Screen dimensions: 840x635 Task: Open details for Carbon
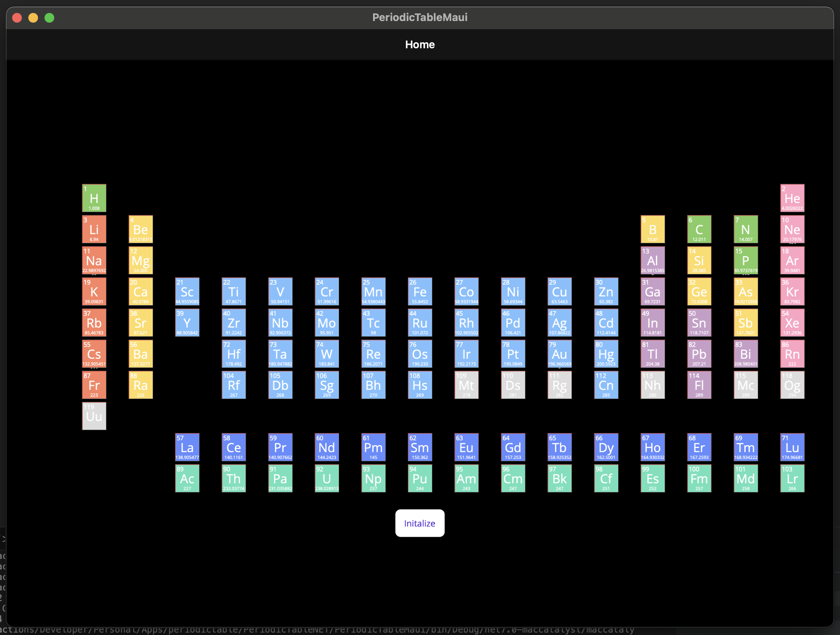pos(699,229)
